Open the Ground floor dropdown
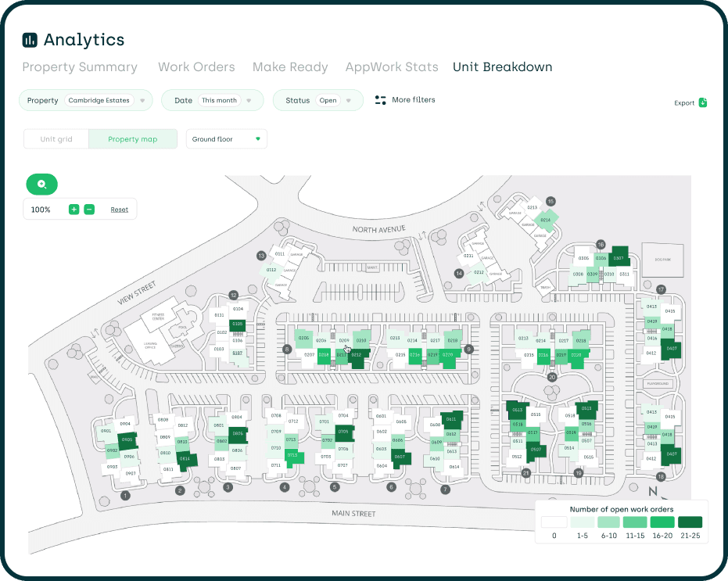This screenshot has width=728, height=581. click(226, 138)
